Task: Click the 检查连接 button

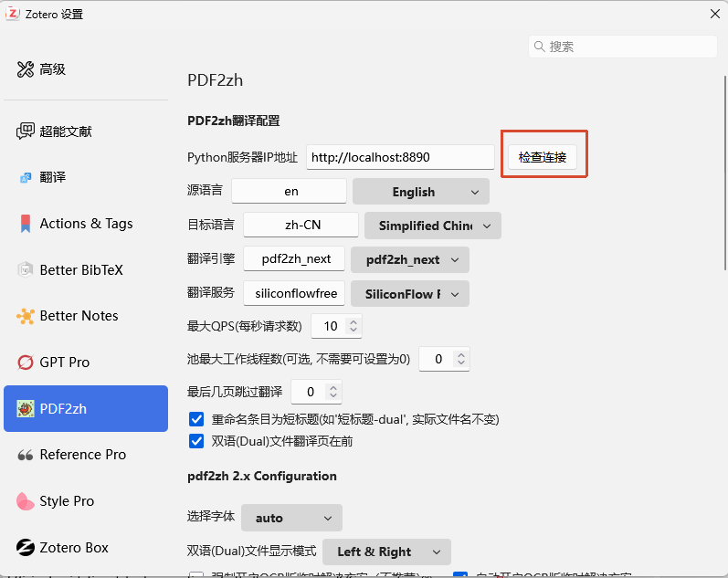Action: tap(543, 157)
